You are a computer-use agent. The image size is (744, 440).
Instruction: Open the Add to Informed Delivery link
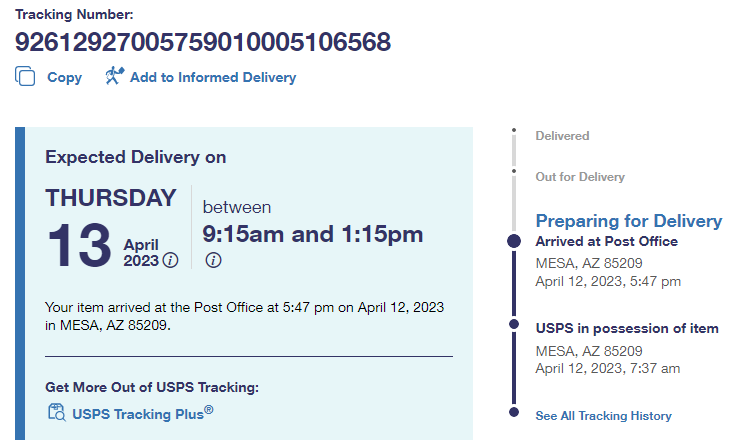(212, 77)
